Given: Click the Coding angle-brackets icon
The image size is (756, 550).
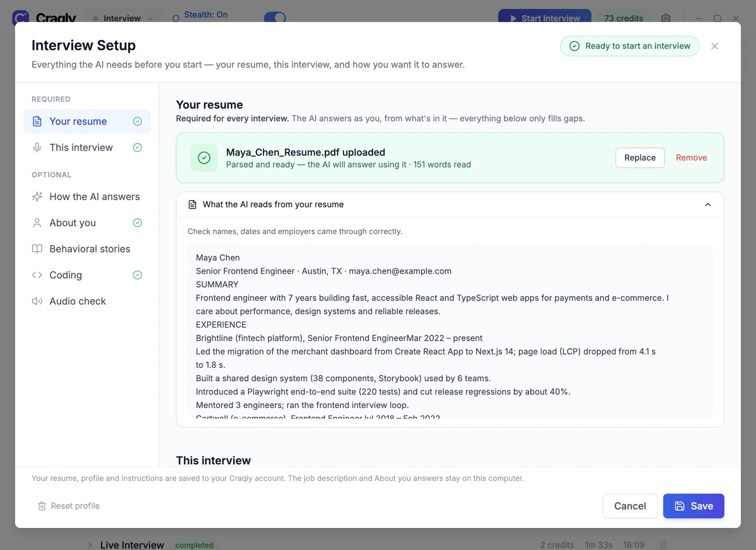Looking at the screenshot, I should click(x=37, y=275).
